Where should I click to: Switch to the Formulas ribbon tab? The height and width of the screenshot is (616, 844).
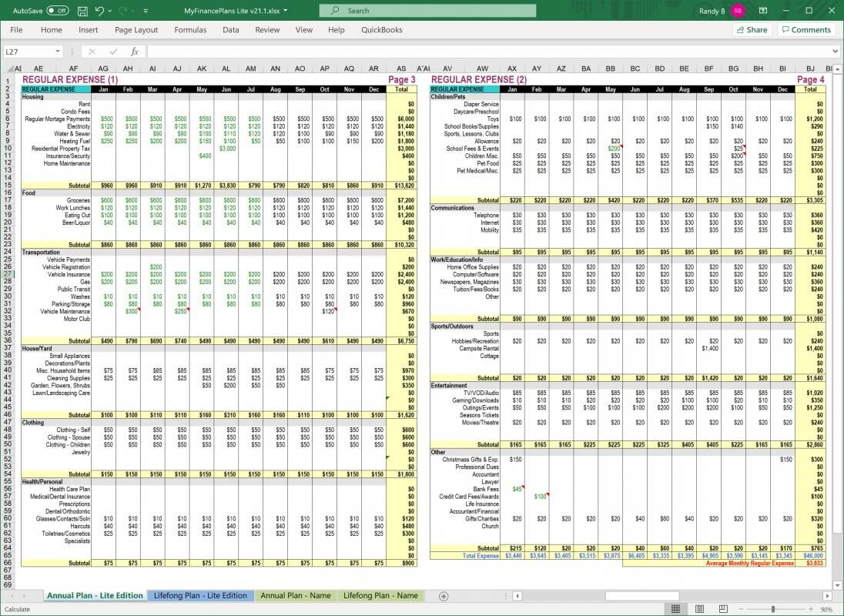189,29
